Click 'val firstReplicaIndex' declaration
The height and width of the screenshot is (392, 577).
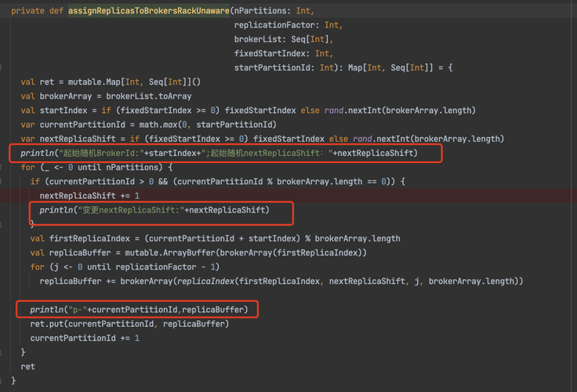click(80, 238)
